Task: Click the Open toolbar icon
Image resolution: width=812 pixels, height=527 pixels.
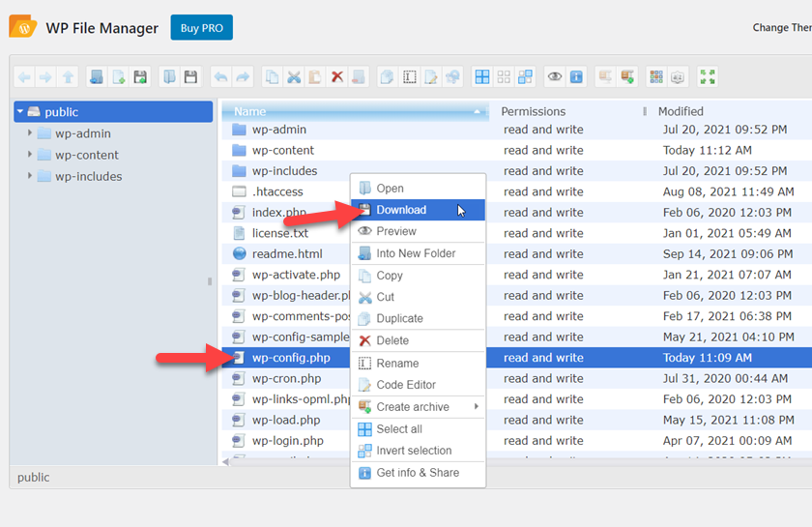Action: coord(169,77)
